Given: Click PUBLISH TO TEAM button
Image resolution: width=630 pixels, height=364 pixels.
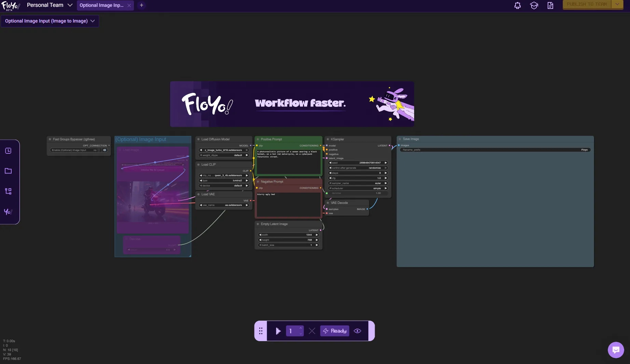Looking at the screenshot, I should tap(587, 4).
